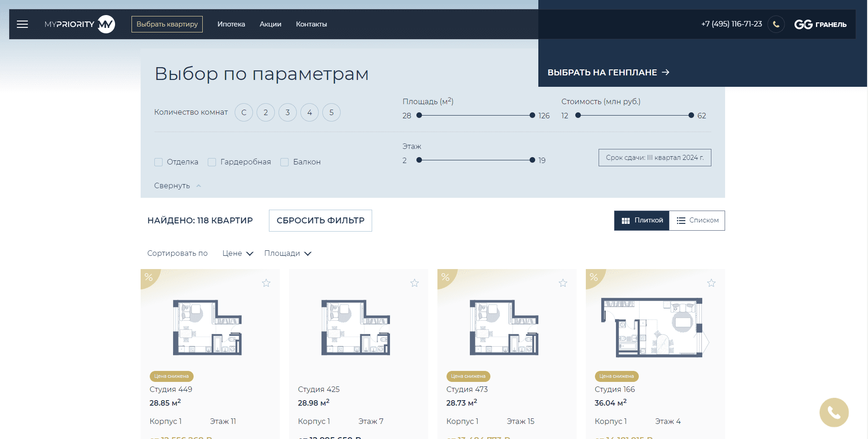Click the phone icon in header
This screenshot has width=868, height=439.
coord(776,24)
